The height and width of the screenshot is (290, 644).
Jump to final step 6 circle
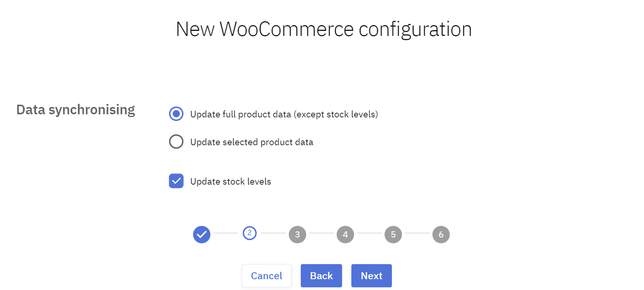pyautogui.click(x=441, y=234)
